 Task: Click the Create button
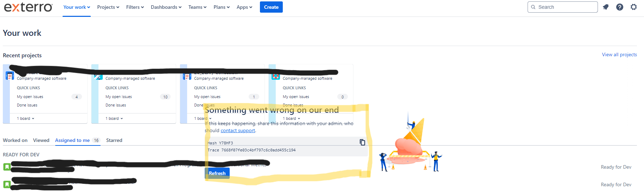click(x=271, y=7)
